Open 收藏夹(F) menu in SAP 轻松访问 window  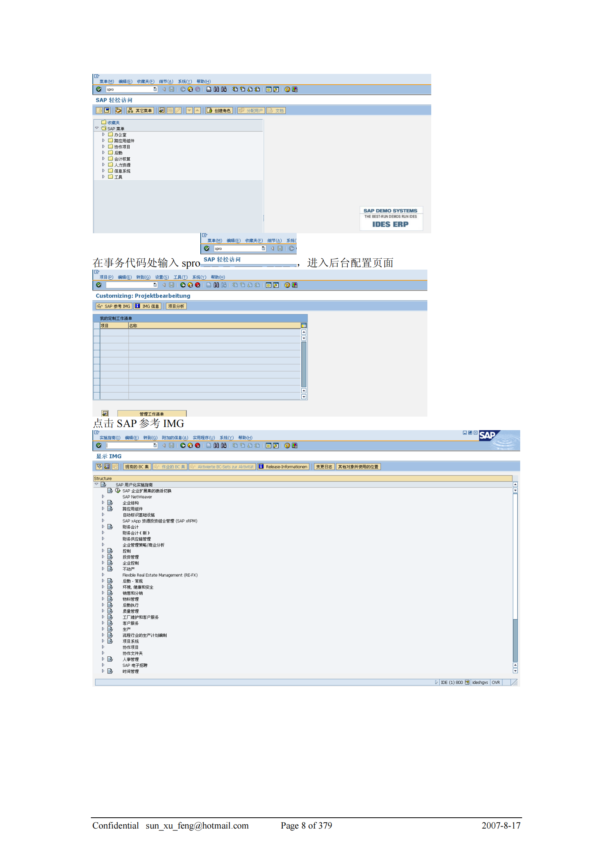(x=145, y=82)
